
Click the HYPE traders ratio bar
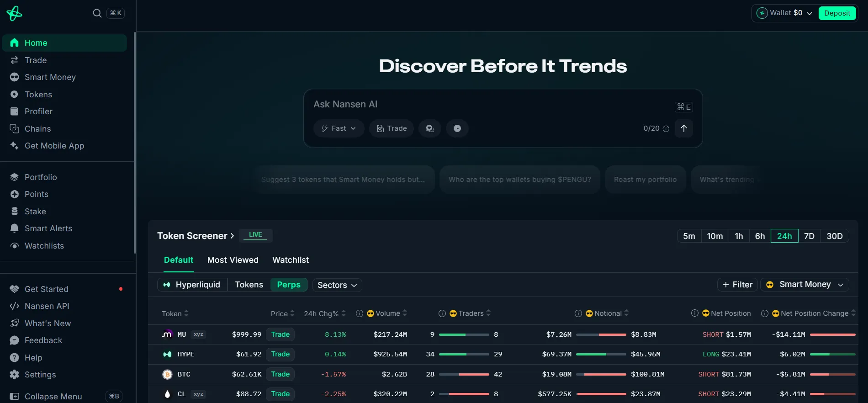coord(464,354)
